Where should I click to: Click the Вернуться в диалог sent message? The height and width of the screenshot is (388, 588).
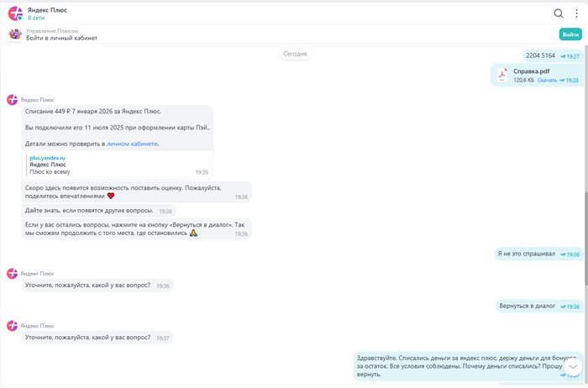(528, 306)
